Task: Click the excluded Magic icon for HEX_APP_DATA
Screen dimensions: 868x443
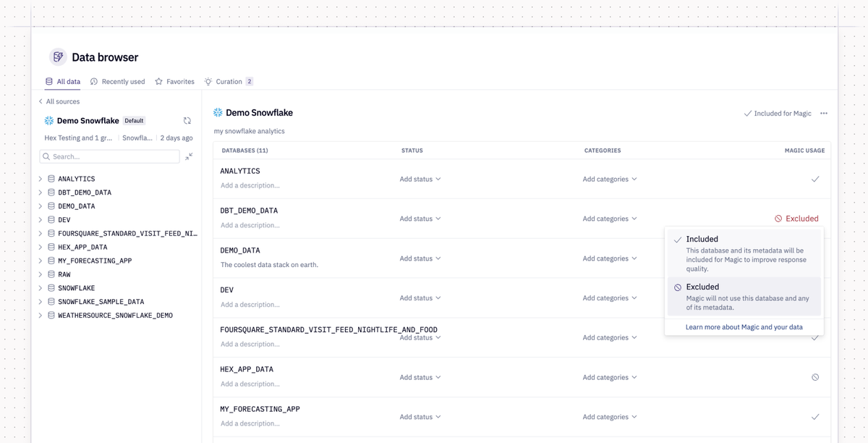Action: (x=815, y=377)
